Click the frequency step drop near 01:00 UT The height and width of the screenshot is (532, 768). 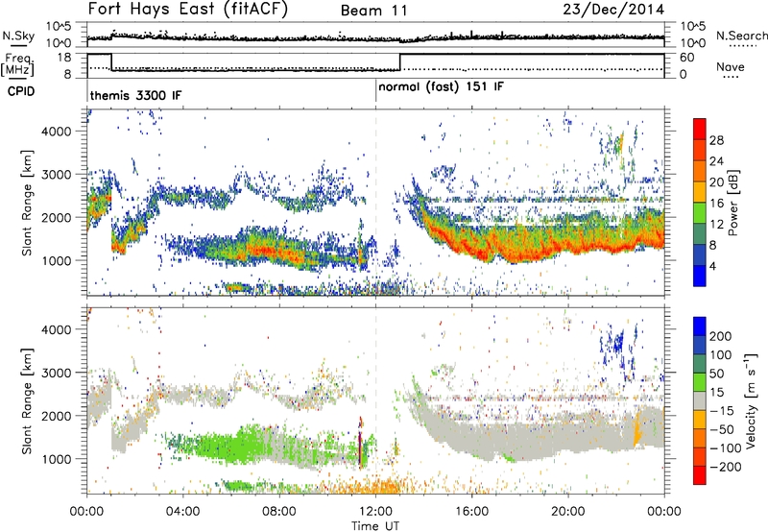(111, 62)
